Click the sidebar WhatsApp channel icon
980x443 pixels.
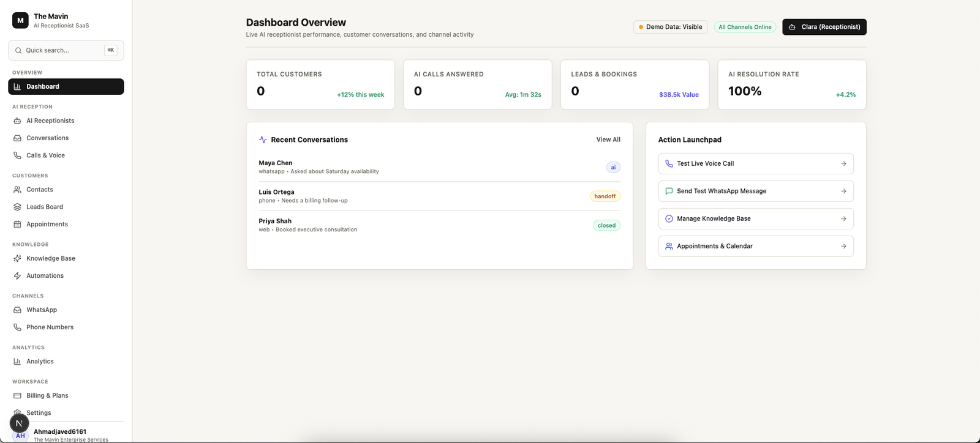coord(17,310)
